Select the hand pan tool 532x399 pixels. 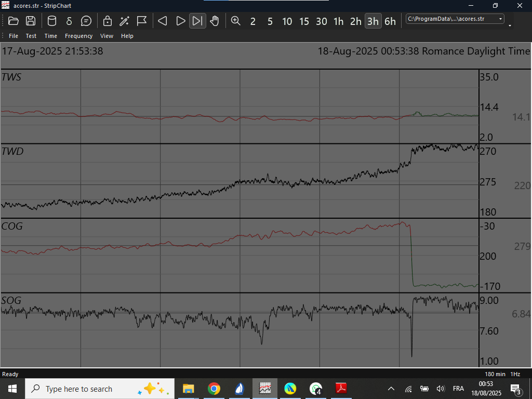click(215, 21)
